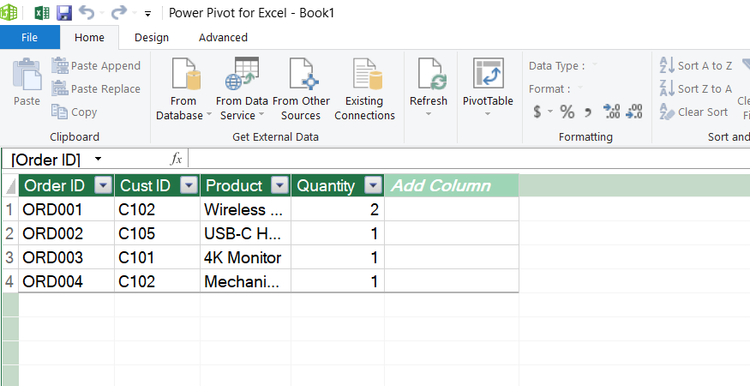
Task: Select cell C105
Action: (157, 233)
